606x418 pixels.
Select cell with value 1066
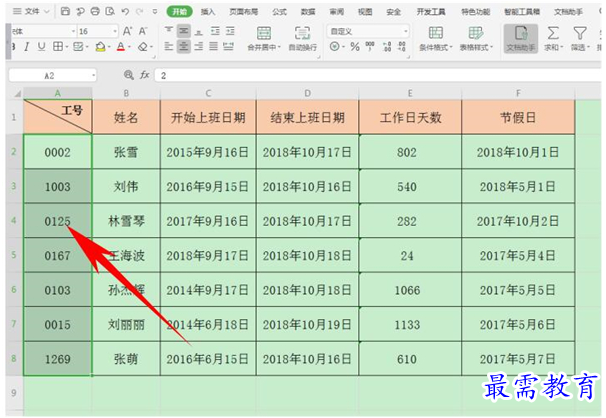click(x=410, y=290)
